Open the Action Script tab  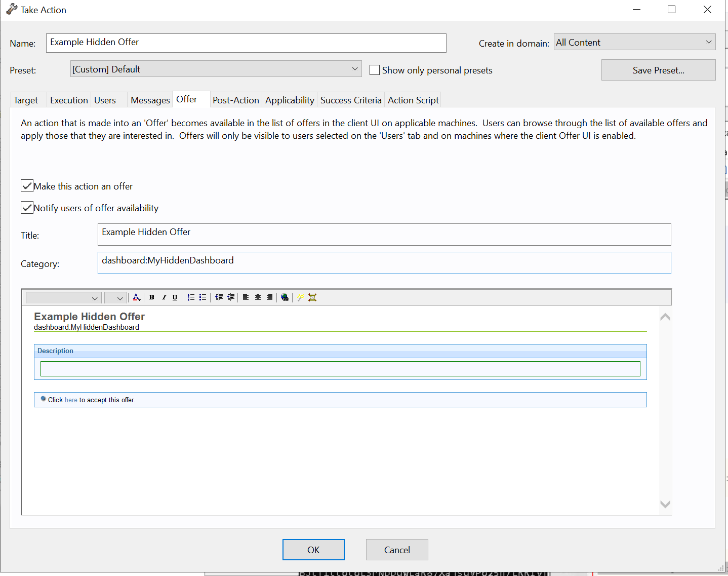pyautogui.click(x=413, y=100)
